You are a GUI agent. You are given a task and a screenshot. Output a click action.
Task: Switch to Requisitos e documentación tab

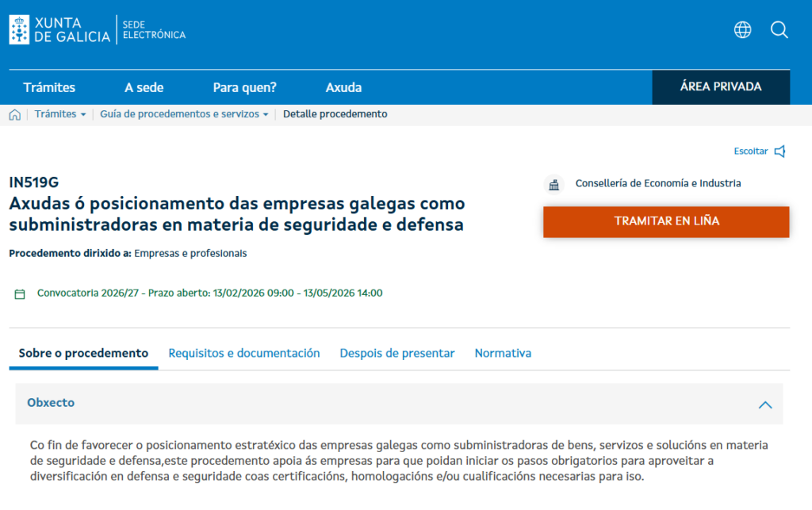click(244, 353)
